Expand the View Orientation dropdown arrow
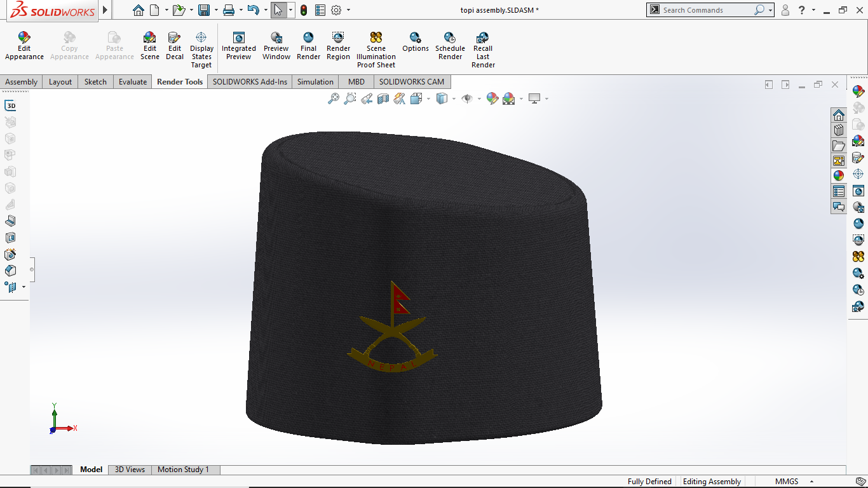Image resolution: width=868 pixels, height=488 pixels. pos(428,98)
